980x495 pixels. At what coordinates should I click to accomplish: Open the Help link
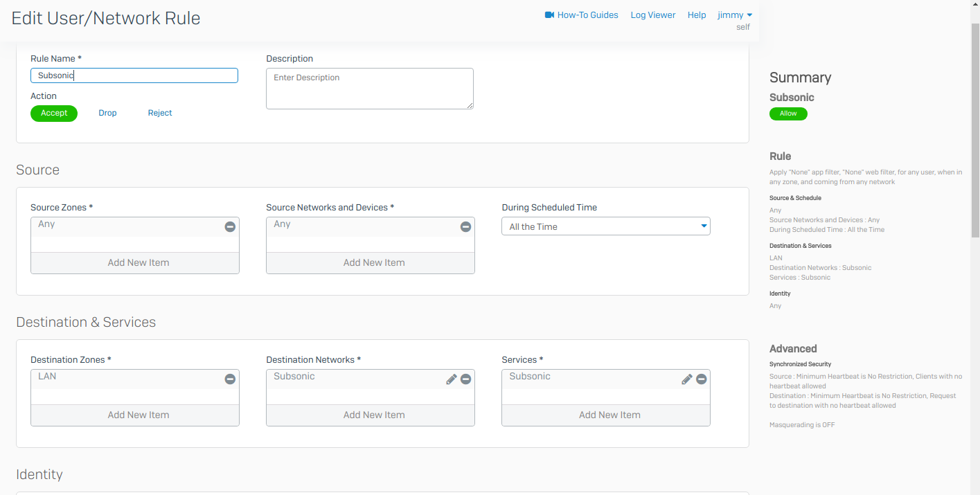(x=697, y=15)
